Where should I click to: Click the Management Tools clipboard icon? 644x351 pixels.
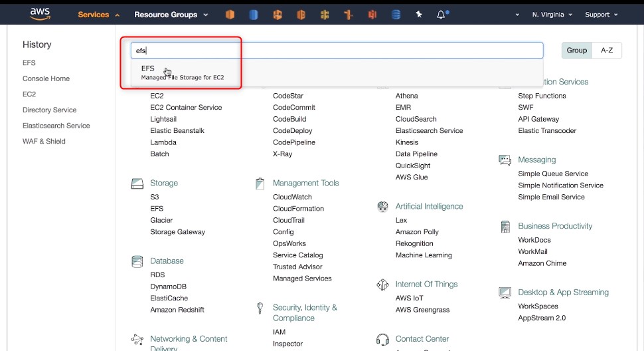click(260, 183)
